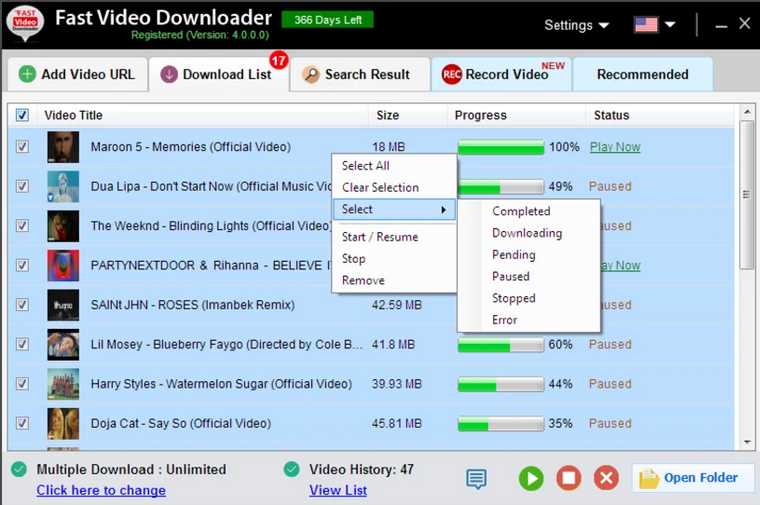
Task: Open the Settings dropdown
Action: (x=576, y=25)
